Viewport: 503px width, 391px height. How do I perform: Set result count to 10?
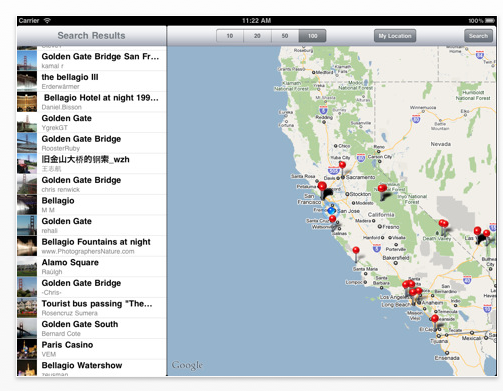tap(230, 36)
